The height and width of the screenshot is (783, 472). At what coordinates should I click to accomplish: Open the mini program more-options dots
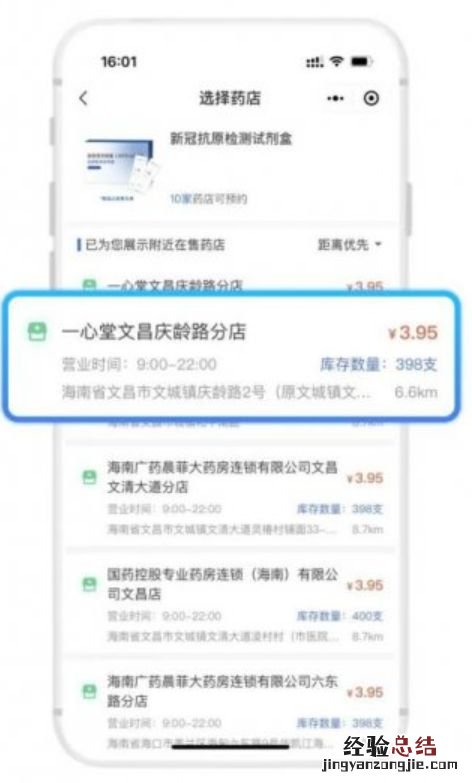335,98
